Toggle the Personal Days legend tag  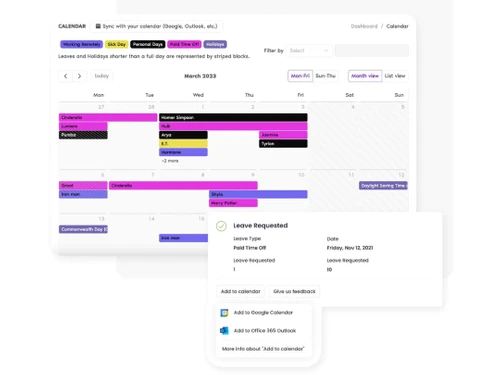pyautogui.click(x=148, y=44)
